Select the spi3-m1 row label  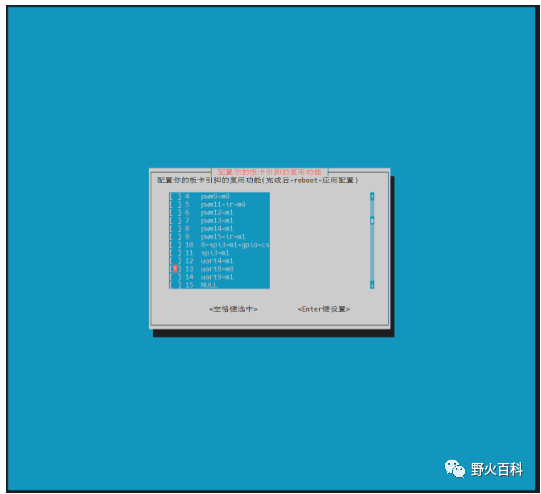click(215, 253)
